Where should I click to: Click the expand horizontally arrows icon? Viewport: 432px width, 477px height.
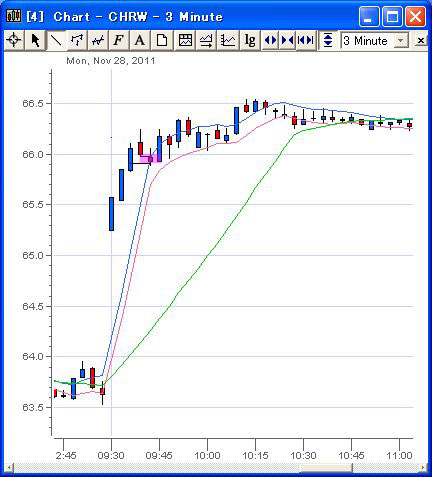(270, 40)
